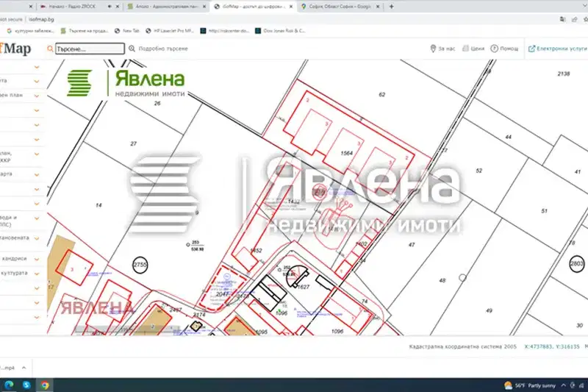
Task: Click the location pin icon beside 'За нас'
Action: coord(433,49)
